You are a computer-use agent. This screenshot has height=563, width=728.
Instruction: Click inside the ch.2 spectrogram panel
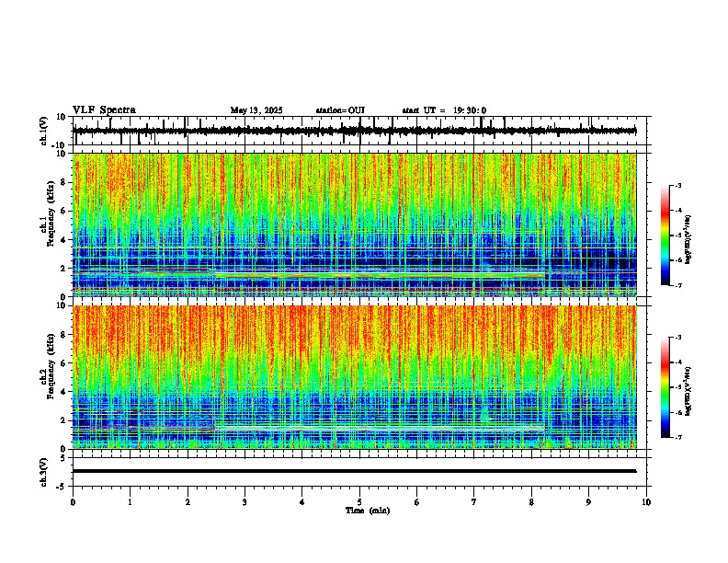(x=354, y=377)
